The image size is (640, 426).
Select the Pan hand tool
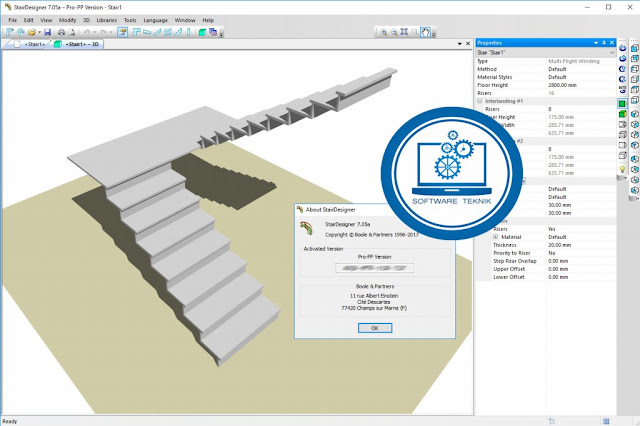pyautogui.click(x=425, y=32)
